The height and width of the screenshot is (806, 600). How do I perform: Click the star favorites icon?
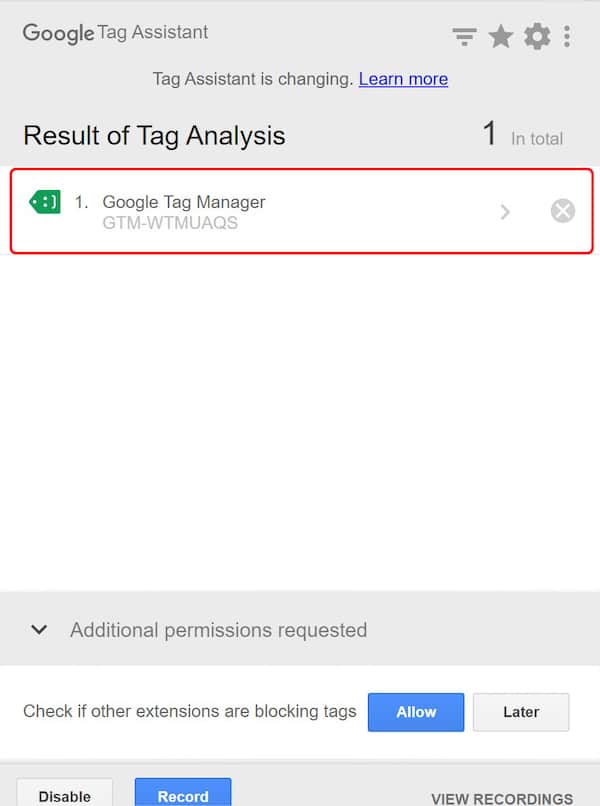[x=501, y=37]
